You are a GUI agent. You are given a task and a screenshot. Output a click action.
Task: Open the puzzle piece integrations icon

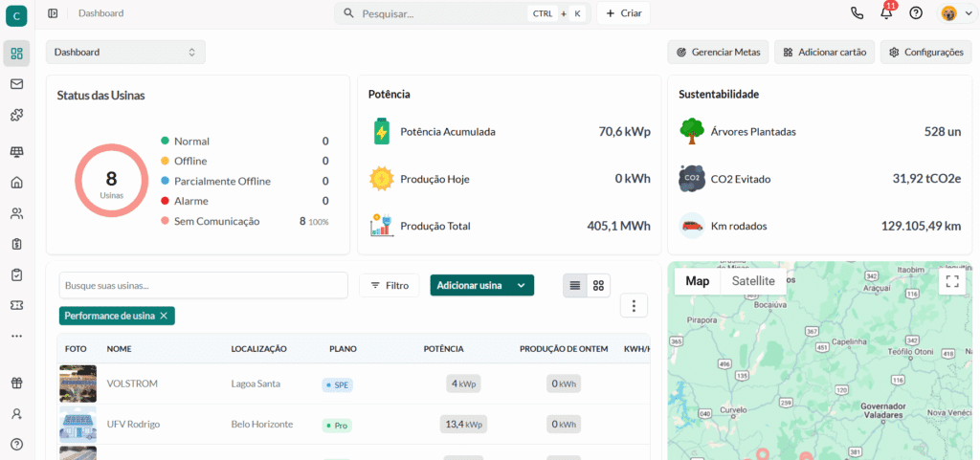point(17,115)
